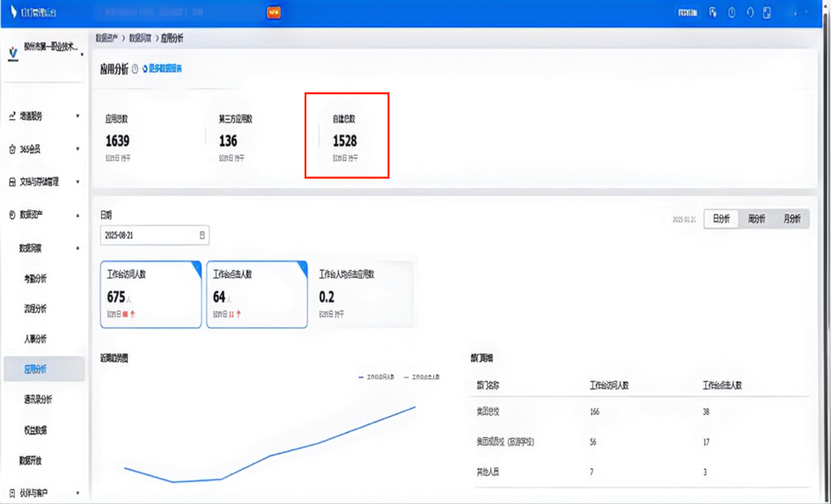Collapse the 数据洞察 submenu arrow

[x=77, y=248]
